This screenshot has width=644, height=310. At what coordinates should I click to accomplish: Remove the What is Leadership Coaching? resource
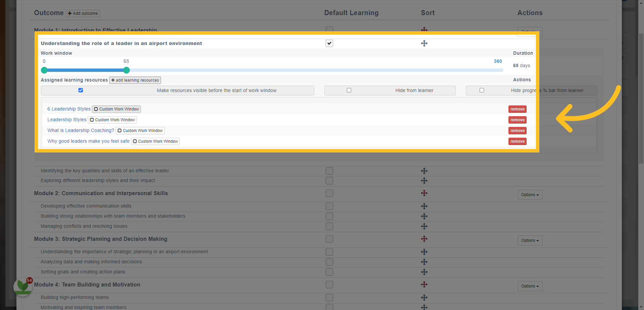518,131
